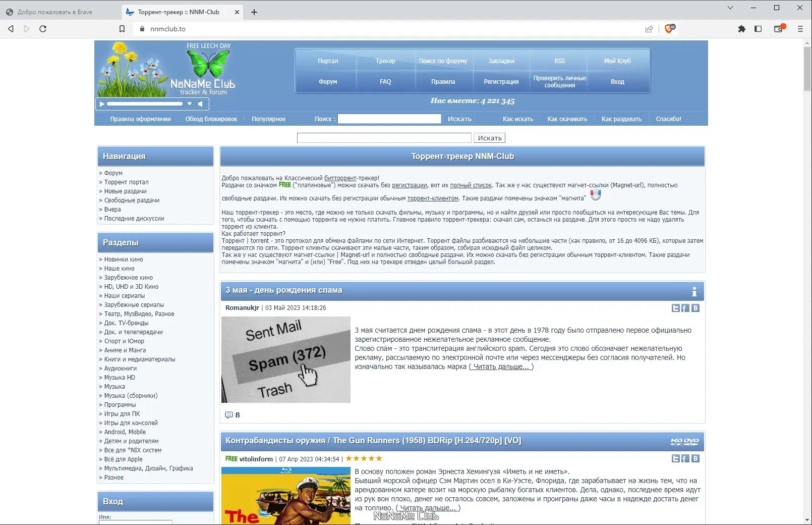The width and height of the screenshot is (812, 525).
Task: Go back to the previous page
Action: (11, 29)
